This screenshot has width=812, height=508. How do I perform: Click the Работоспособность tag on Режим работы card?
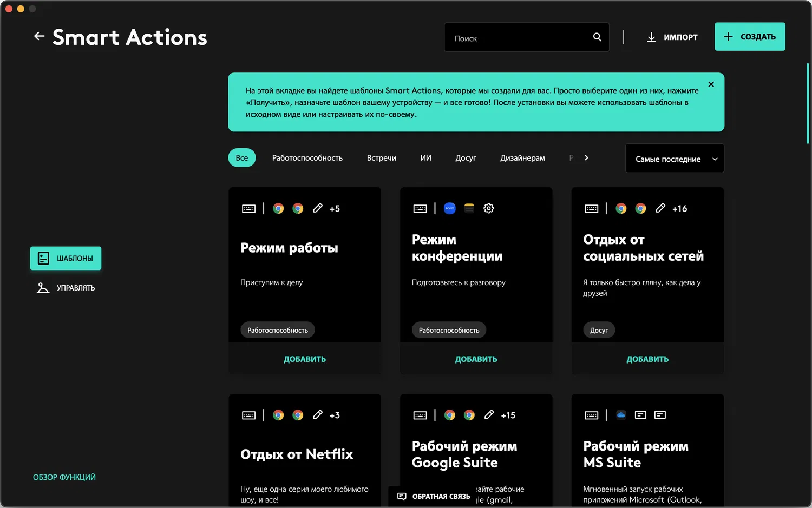(x=278, y=330)
